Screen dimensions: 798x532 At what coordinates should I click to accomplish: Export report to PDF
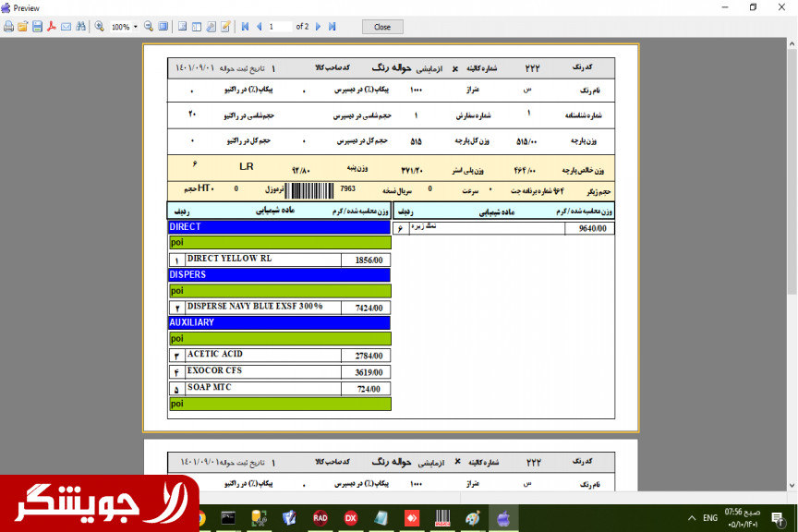click(x=52, y=27)
